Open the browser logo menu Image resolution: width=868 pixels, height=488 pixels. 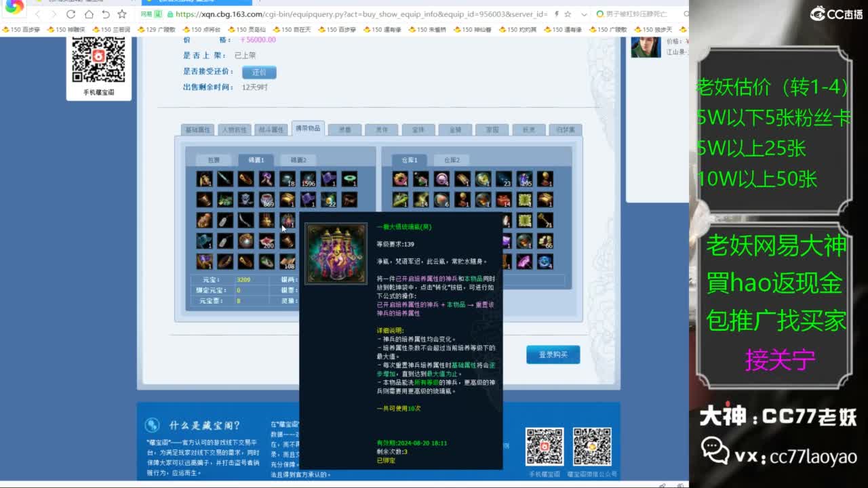(14, 7)
